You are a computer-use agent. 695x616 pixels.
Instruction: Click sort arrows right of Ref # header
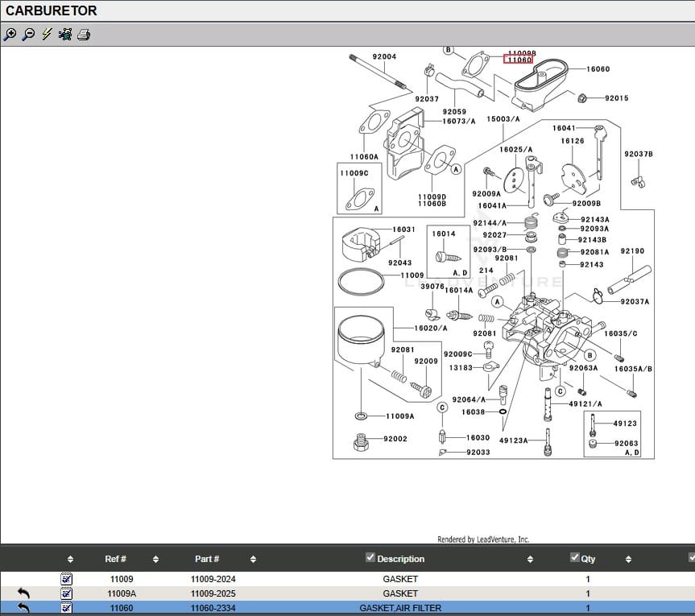pyautogui.click(x=155, y=560)
